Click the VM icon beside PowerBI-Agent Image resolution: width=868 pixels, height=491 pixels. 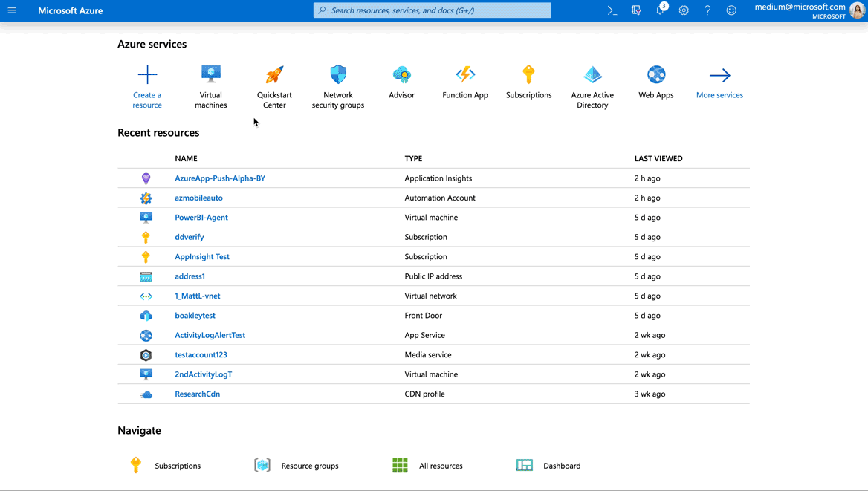click(x=146, y=218)
